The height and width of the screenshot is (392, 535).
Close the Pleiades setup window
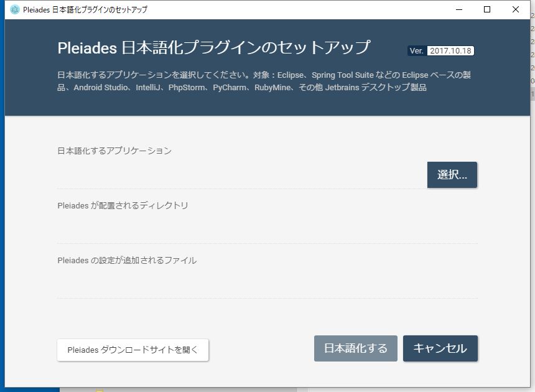[516, 9]
